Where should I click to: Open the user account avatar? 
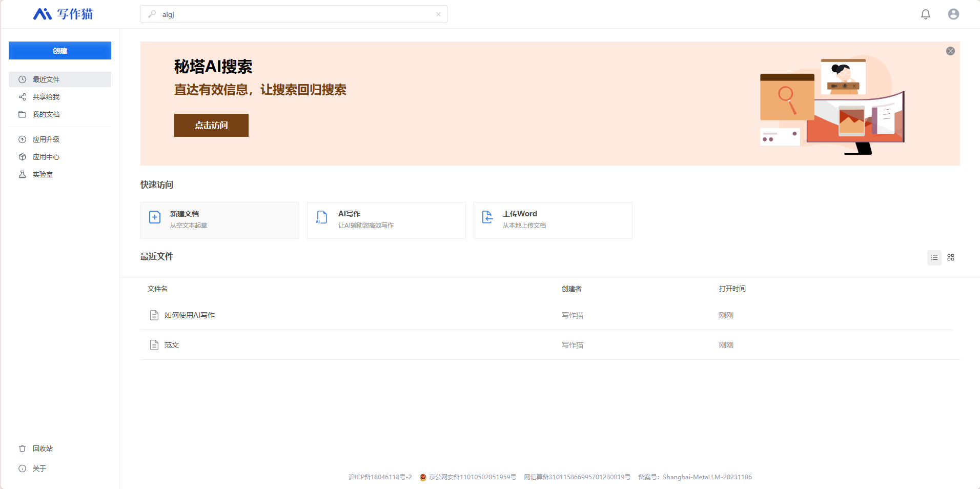(x=953, y=14)
